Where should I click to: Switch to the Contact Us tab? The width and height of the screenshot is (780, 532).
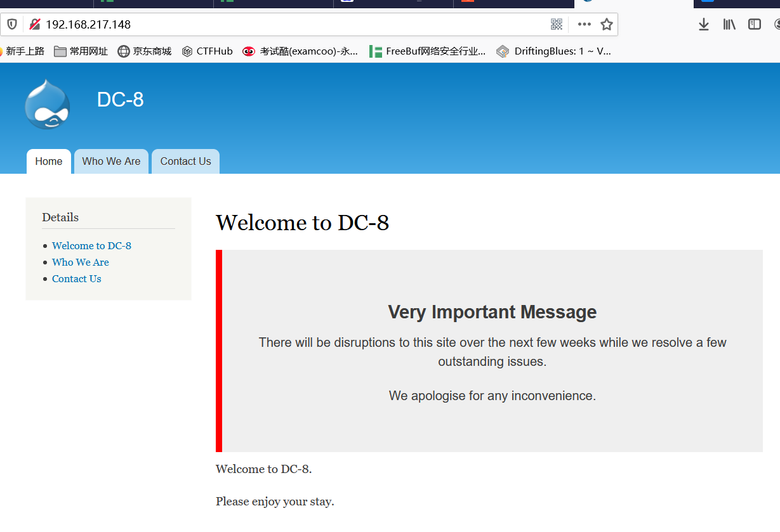pos(185,161)
